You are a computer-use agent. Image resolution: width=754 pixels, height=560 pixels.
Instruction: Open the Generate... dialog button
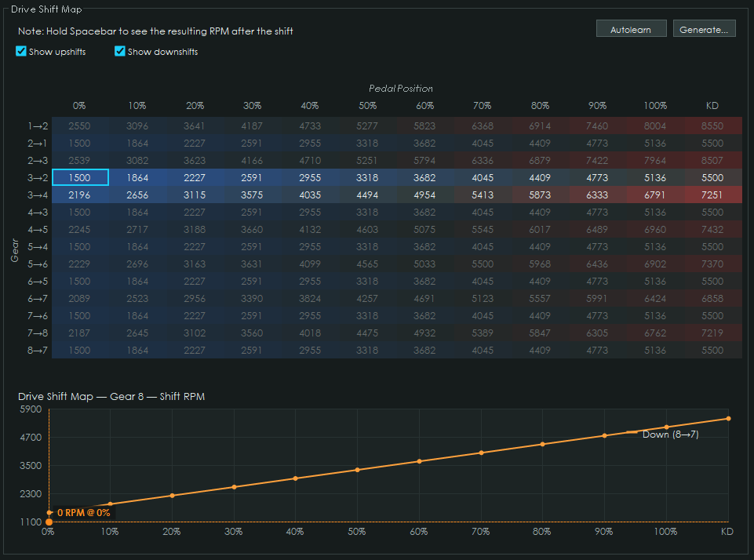coord(704,29)
